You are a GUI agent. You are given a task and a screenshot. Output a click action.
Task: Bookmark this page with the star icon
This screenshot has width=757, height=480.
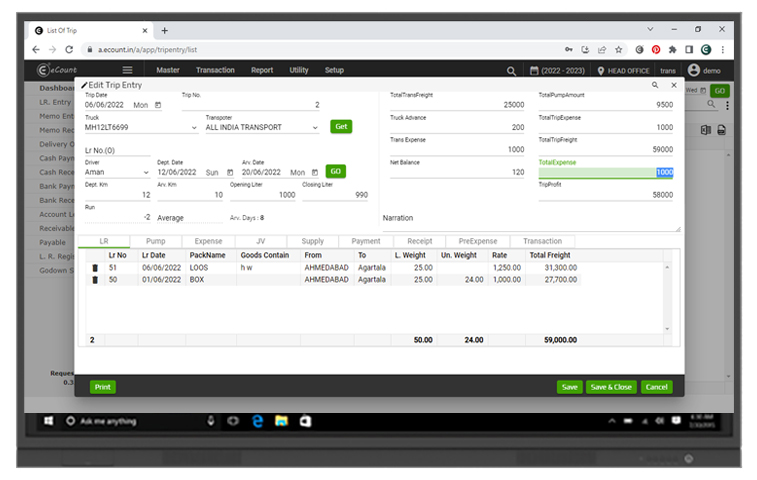618,49
